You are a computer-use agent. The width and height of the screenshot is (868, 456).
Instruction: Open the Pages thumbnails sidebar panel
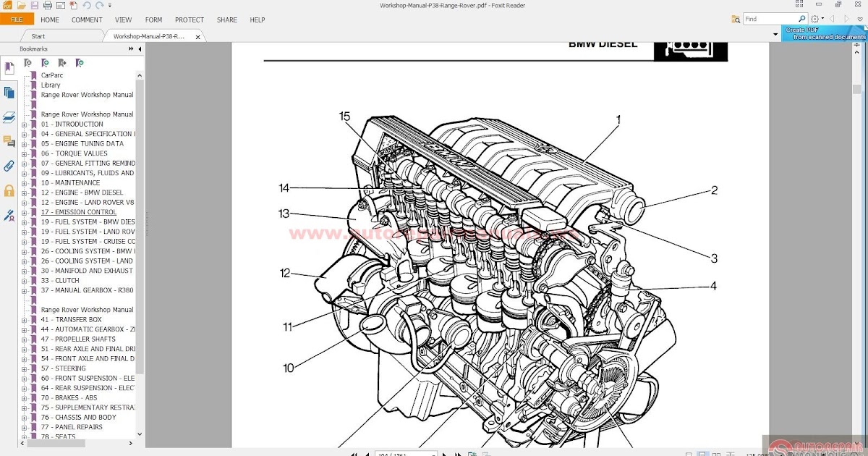tap(9, 93)
